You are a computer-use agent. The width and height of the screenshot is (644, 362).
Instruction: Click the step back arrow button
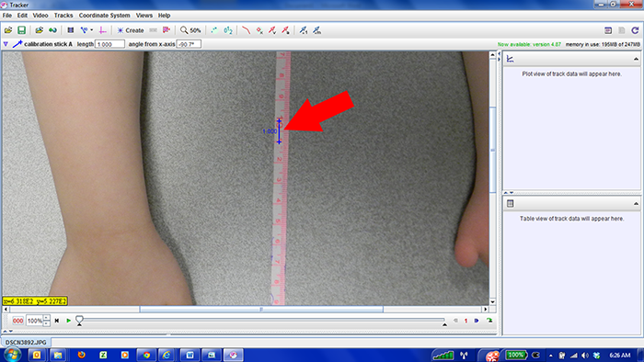point(455,321)
